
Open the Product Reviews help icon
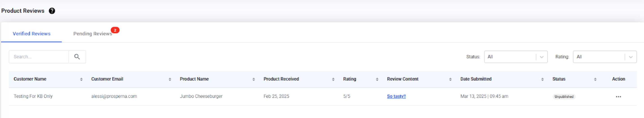coord(52,11)
